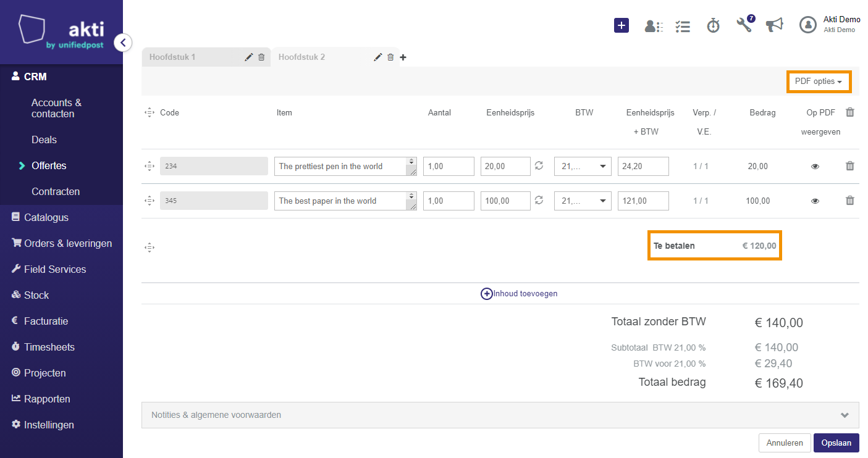Click the code field 234

pyautogui.click(x=214, y=166)
